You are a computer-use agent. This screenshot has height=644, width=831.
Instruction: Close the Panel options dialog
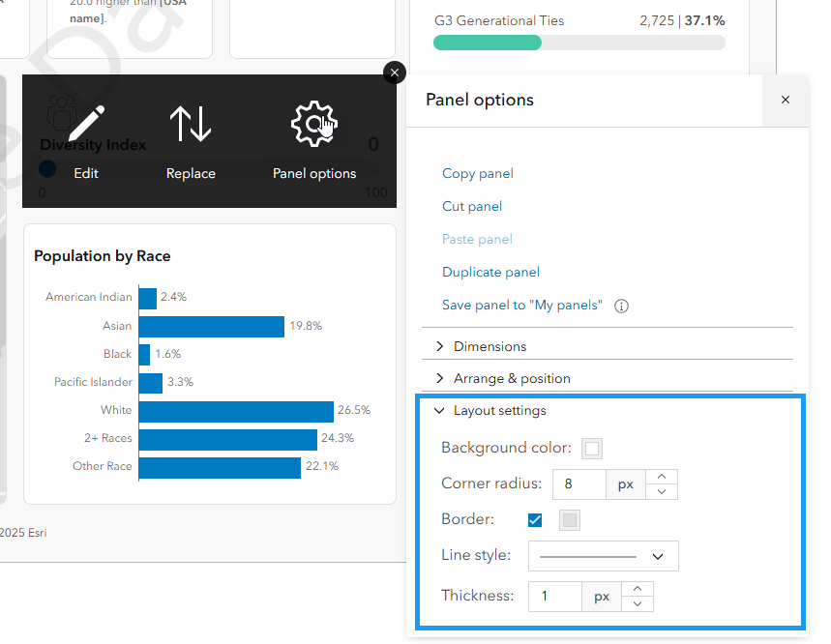[786, 100]
